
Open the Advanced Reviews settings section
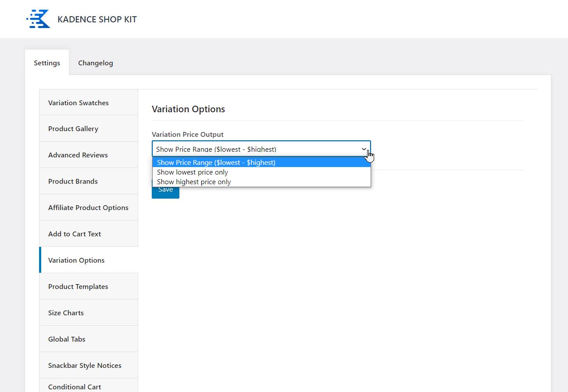click(78, 155)
